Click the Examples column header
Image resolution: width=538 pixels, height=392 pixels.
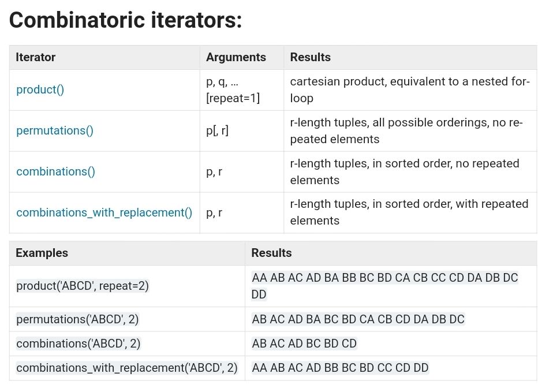[x=42, y=253]
